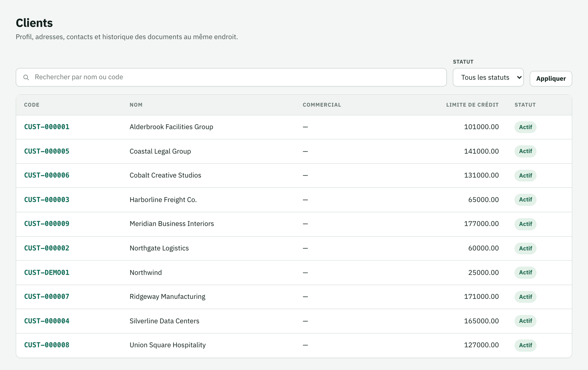The height and width of the screenshot is (370, 588).
Task: Click the 127000.00 credit limit value
Action: point(481,345)
